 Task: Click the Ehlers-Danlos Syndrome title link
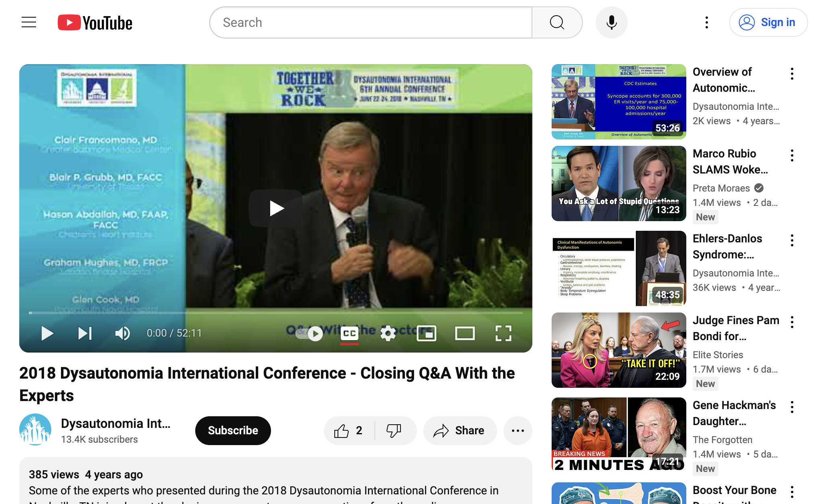click(728, 246)
